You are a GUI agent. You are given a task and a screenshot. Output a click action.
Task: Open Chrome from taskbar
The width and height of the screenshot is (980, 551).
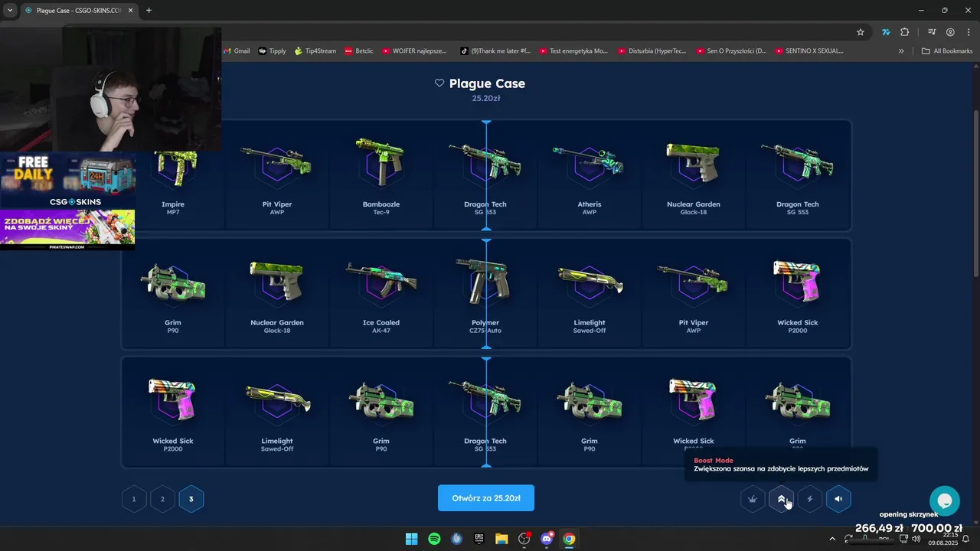pyautogui.click(x=569, y=539)
